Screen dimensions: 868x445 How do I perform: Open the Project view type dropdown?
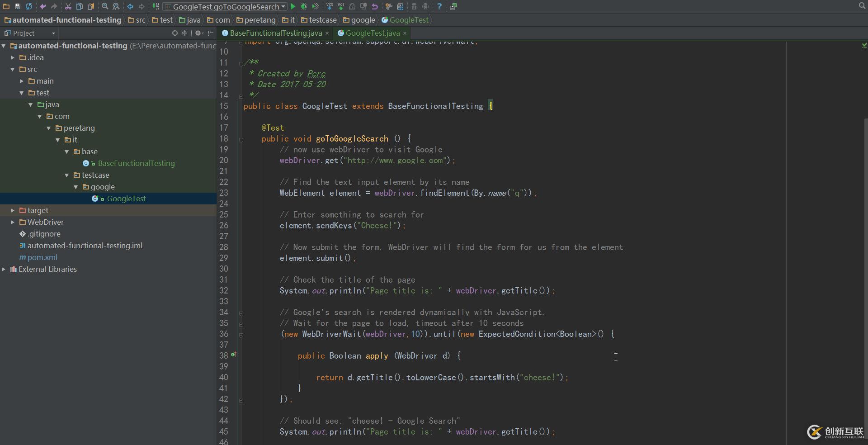[29, 33]
